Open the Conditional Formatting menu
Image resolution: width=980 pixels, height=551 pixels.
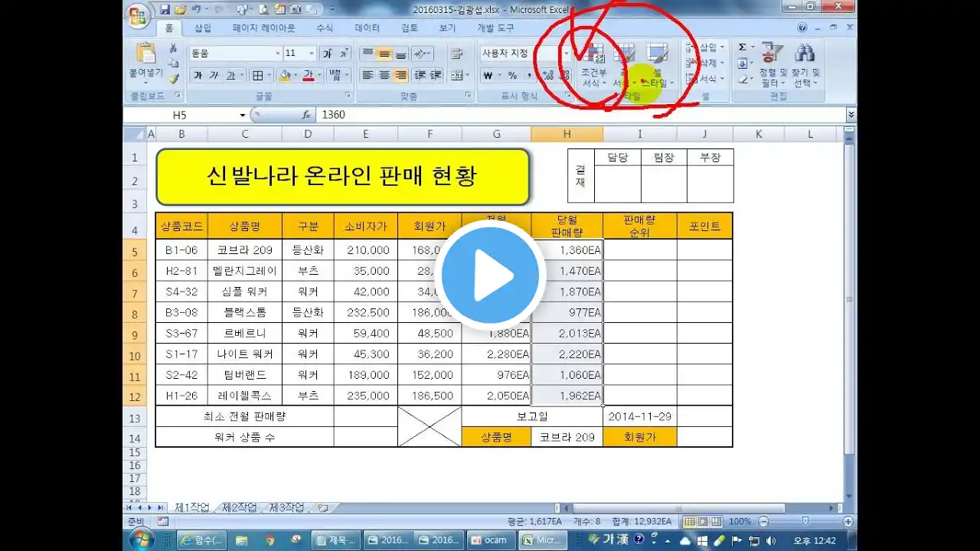pyautogui.click(x=593, y=64)
